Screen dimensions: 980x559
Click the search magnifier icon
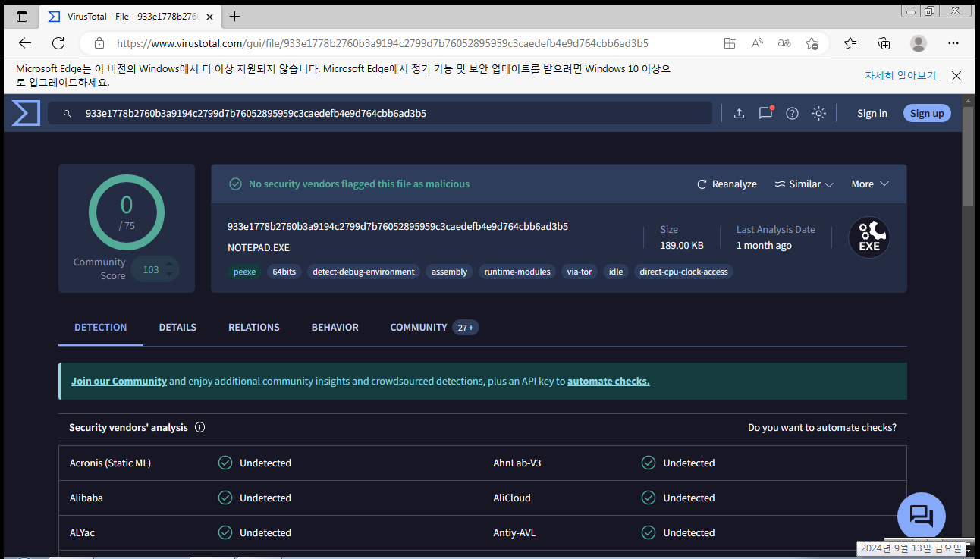tap(68, 113)
